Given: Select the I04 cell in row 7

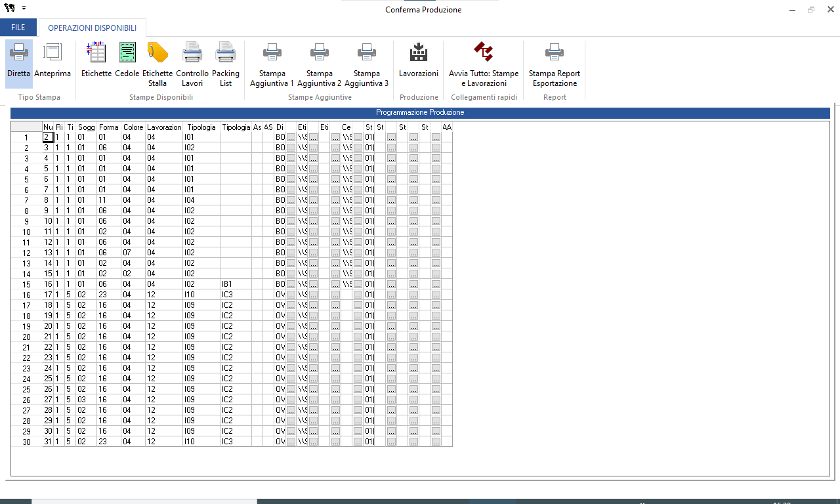Looking at the screenshot, I should [201, 200].
